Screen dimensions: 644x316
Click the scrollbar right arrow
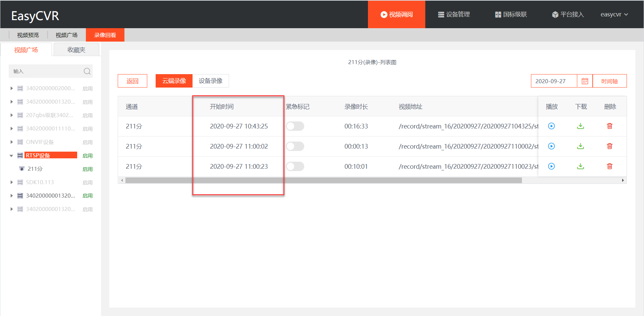pos(623,180)
